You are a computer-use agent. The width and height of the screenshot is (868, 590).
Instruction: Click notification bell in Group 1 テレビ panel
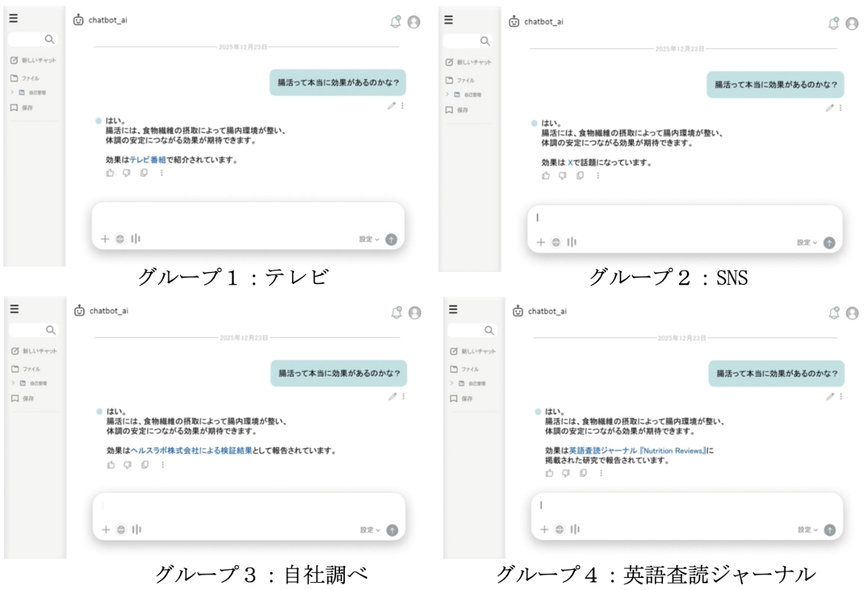(x=396, y=22)
